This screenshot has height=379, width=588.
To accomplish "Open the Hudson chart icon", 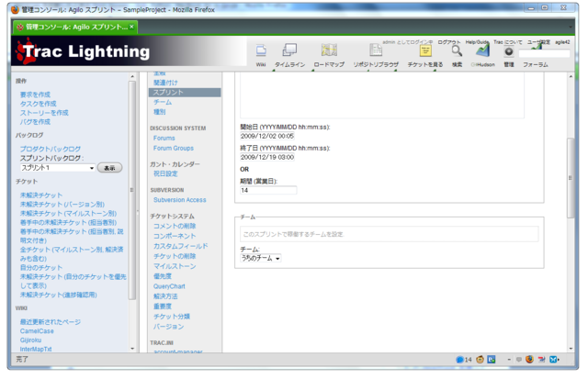I will coord(482,50).
